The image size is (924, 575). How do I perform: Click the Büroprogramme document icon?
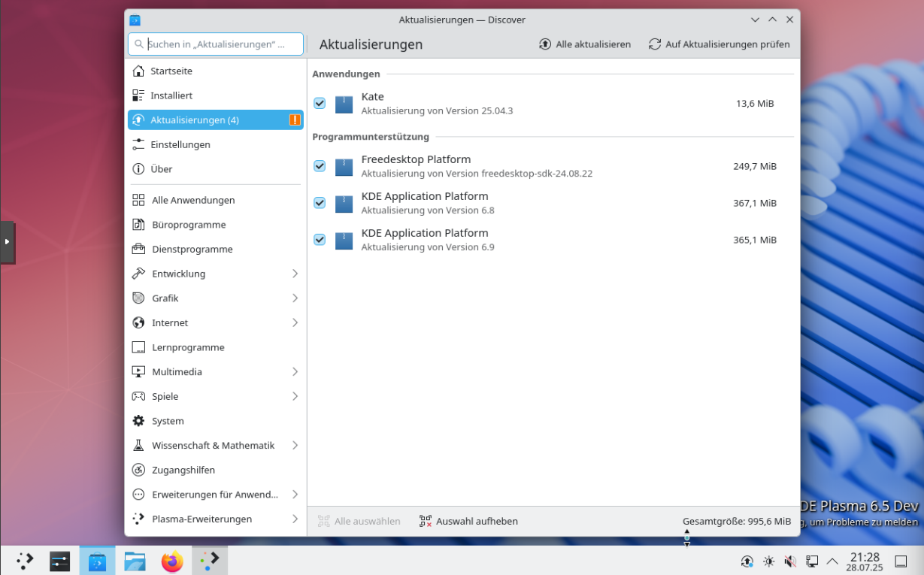(138, 225)
